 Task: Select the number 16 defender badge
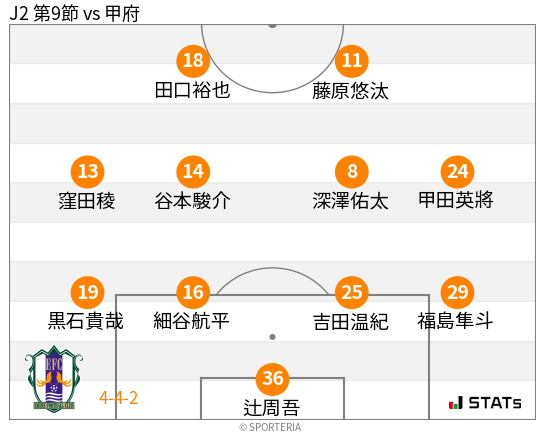[x=193, y=292]
